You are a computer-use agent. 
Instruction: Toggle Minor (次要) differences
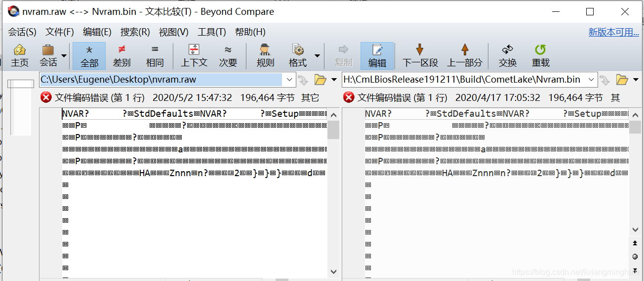(x=228, y=56)
